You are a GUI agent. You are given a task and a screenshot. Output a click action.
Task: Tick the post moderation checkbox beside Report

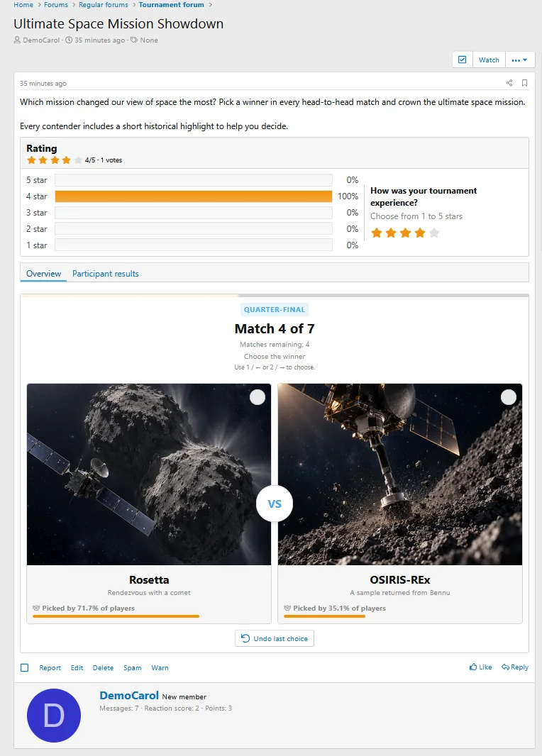click(25, 668)
